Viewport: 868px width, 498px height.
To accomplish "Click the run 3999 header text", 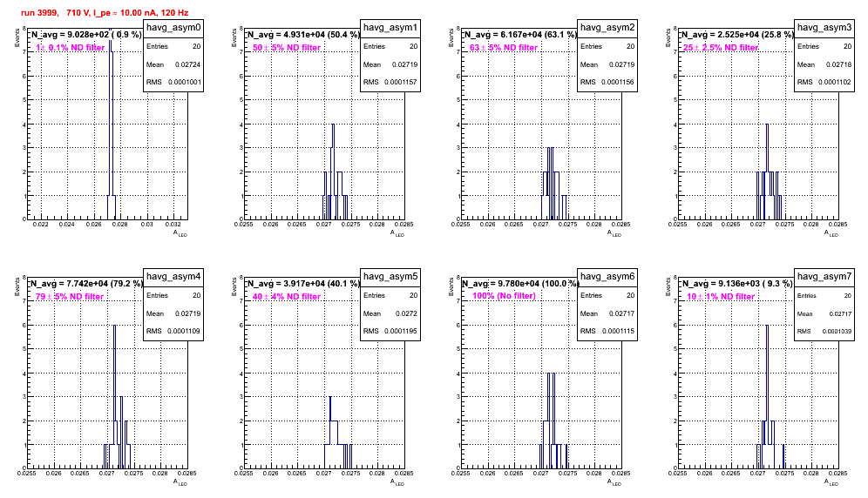I will [105, 12].
